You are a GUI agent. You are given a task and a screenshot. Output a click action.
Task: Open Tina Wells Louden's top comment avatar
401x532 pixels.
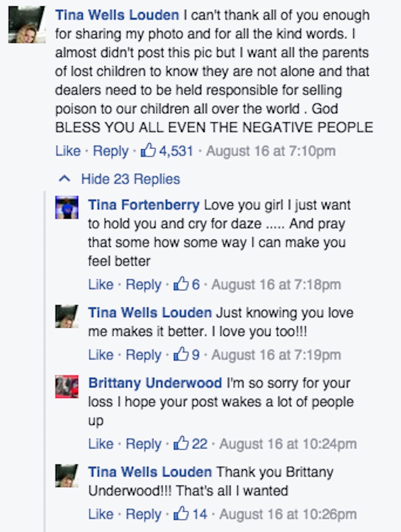point(27,24)
